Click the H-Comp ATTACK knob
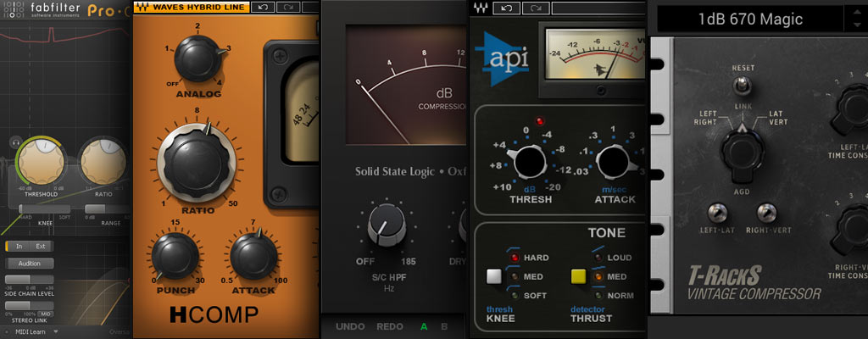The image size is (868, 339). 253,255
